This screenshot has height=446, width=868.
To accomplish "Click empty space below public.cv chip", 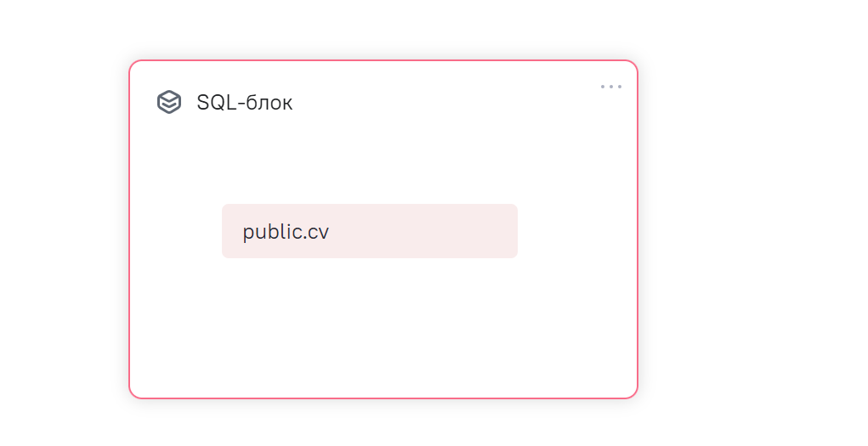I will (369, 314).
